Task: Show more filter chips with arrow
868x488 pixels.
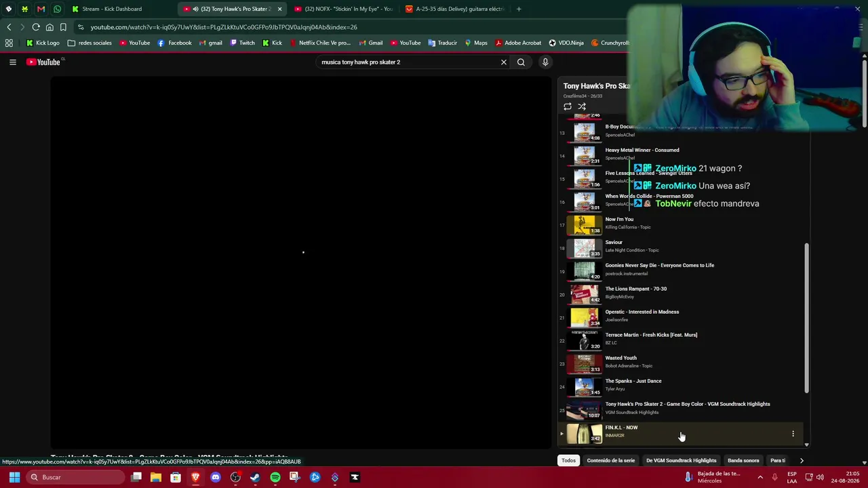Action: [x=802, y=461]
